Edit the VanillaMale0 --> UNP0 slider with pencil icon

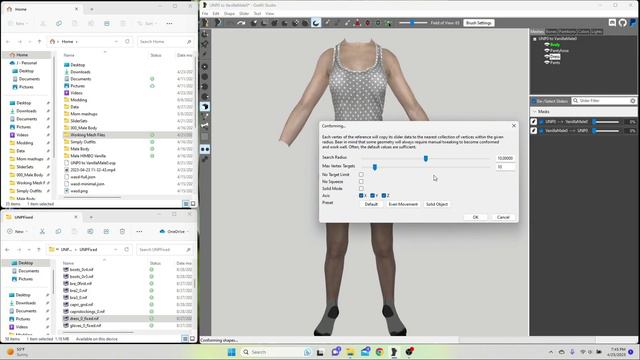click(x=534, y=131)
